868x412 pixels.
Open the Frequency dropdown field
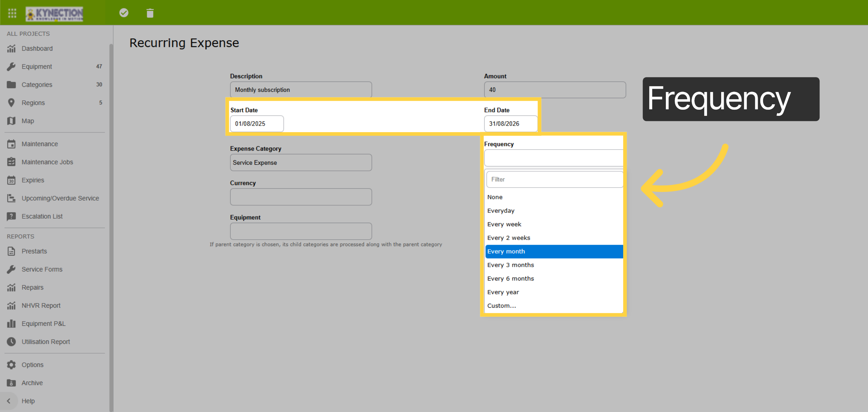point(554,158)
